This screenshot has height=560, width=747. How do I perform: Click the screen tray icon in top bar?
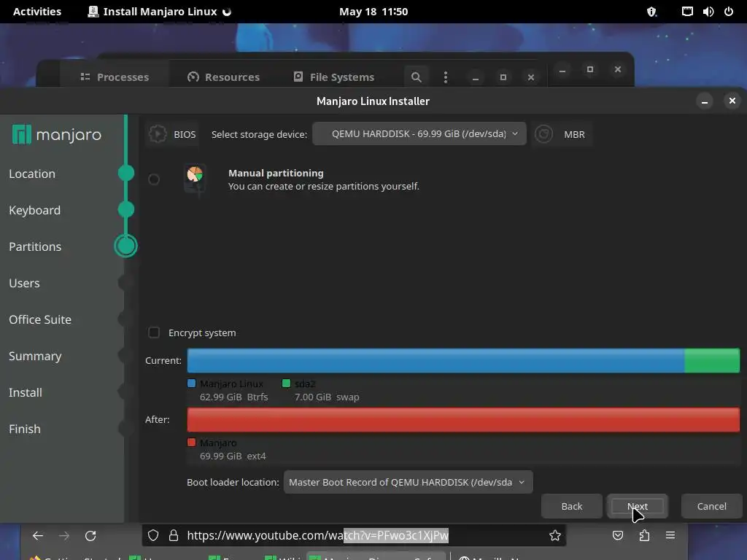click(687, 12)
